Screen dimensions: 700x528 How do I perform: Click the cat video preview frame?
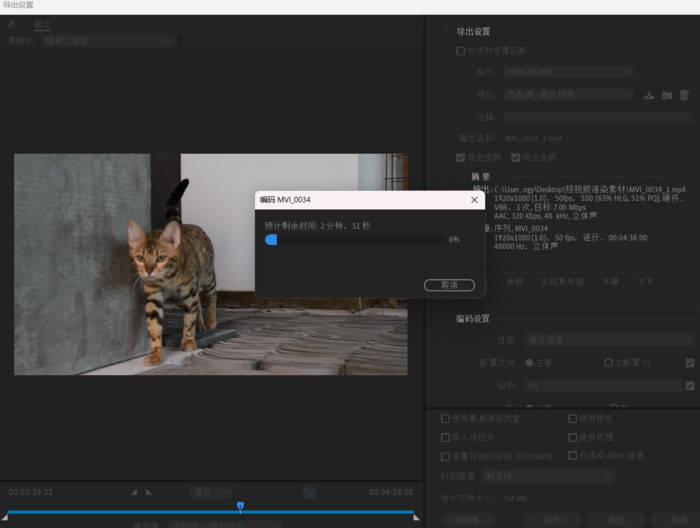pos(211,264)
